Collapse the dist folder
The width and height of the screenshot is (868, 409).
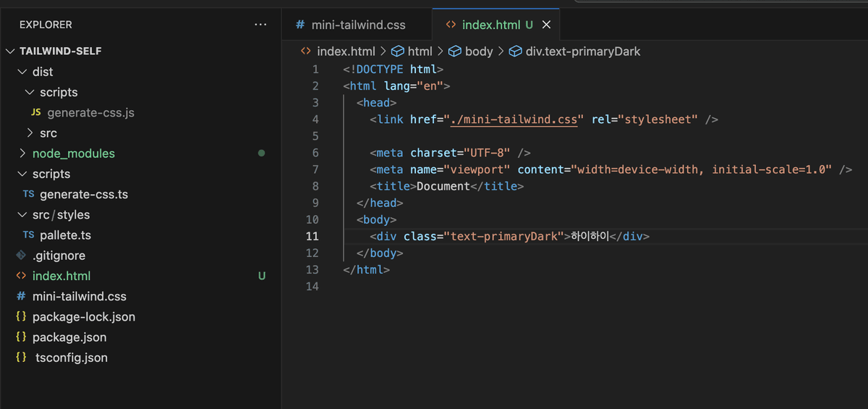pos(22,72)
